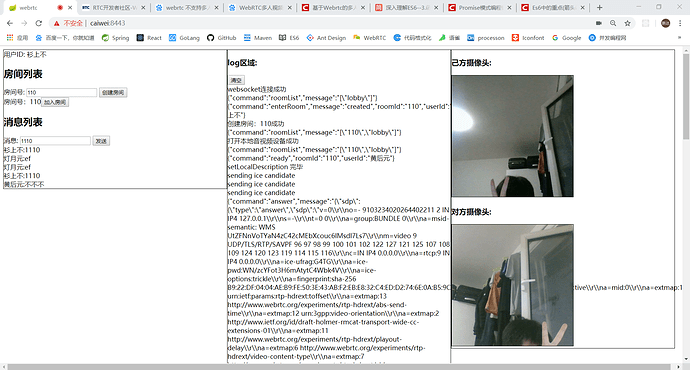
Task: Open the Spring bookmark
Action: pos(115,38)
